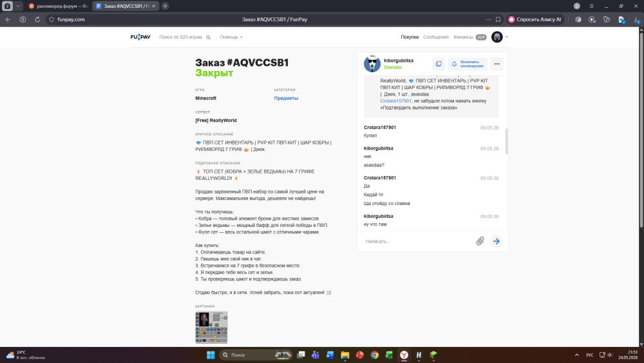Launch Microsoft Teams from taskbar
Screen dimensions: 644x363
pos(316,355)
